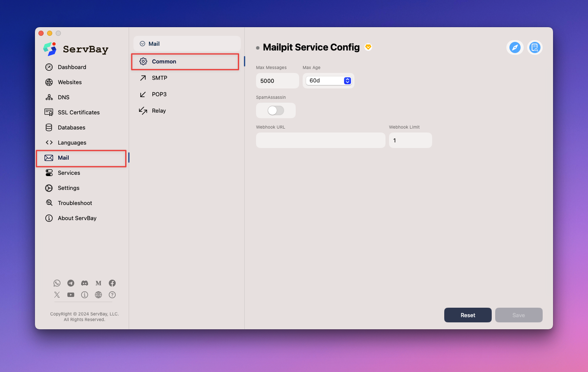Open the YouTube channel icon
588x372 pixels.
click(71, 295)
